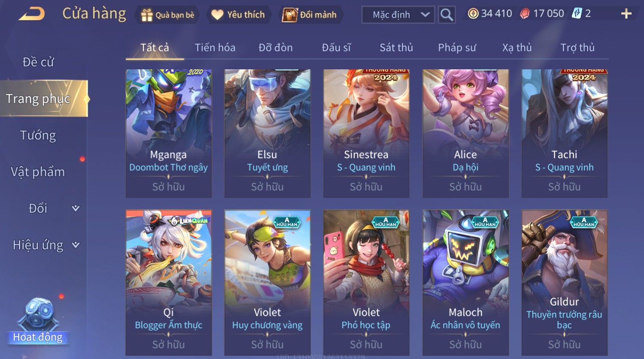Viewport: 644px width, 359px height.
Task: Open Yêu thích favorites heart
Action: (x=217, y=15)
